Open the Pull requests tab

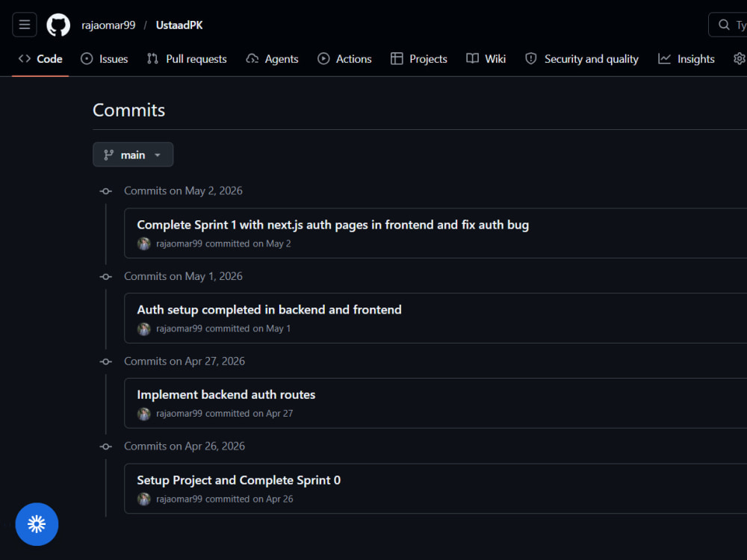click(187, 58)
